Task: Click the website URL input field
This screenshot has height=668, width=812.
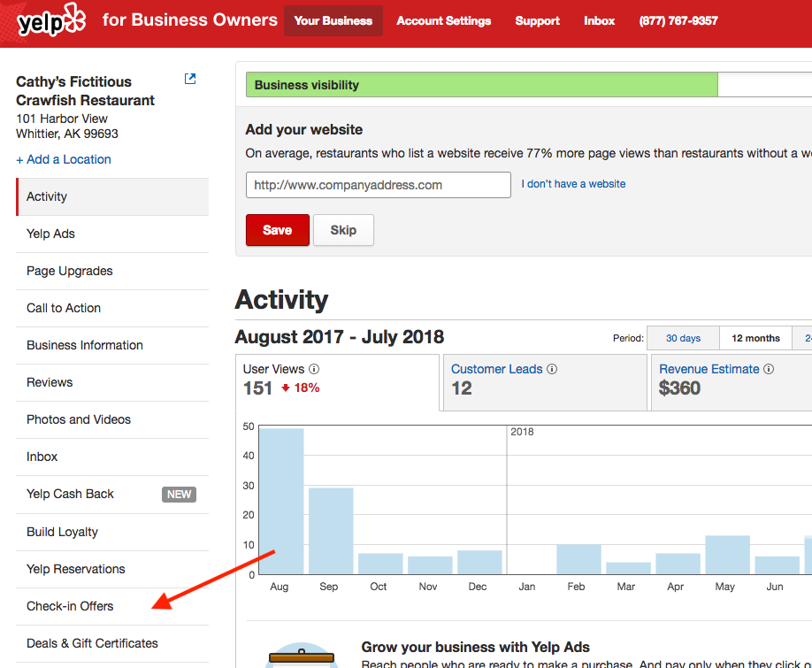Action: point(378,185)
